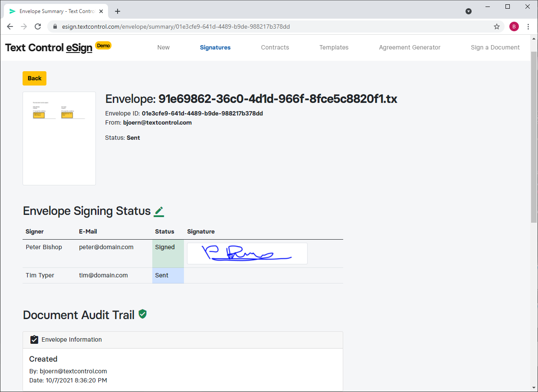Screen dimensions: 538x392
Task: Click the scrollbar down arrow
Action: coord(534,387)
